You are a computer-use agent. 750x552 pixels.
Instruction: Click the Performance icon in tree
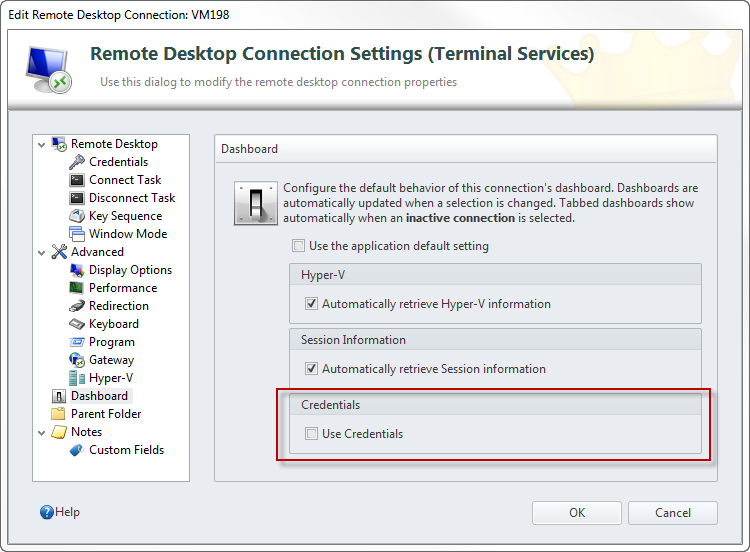77,288
